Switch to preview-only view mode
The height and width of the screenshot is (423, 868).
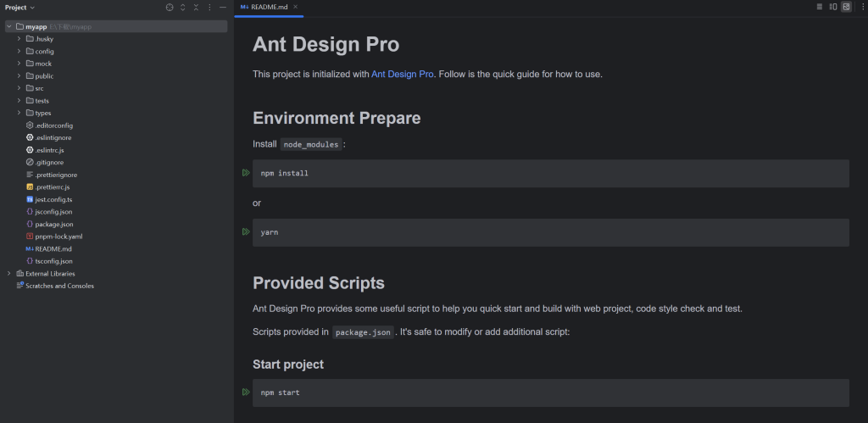coord(846,7)
